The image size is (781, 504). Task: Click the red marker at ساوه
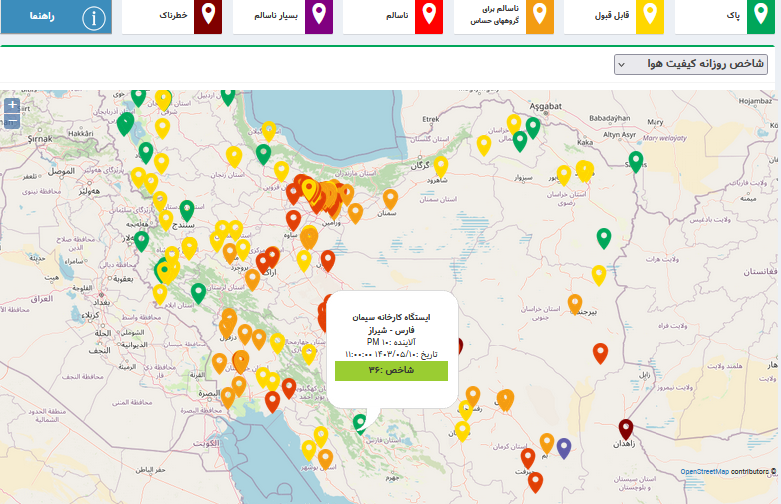[293, 220]
